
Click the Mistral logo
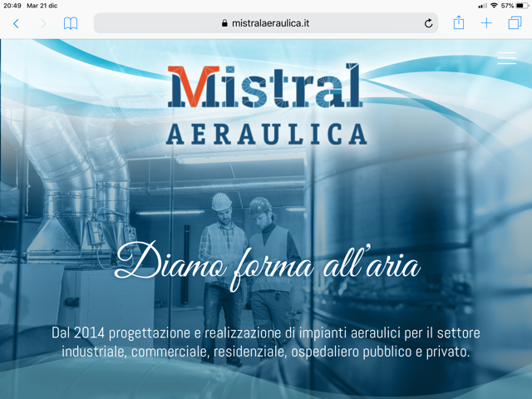[265, 87]
